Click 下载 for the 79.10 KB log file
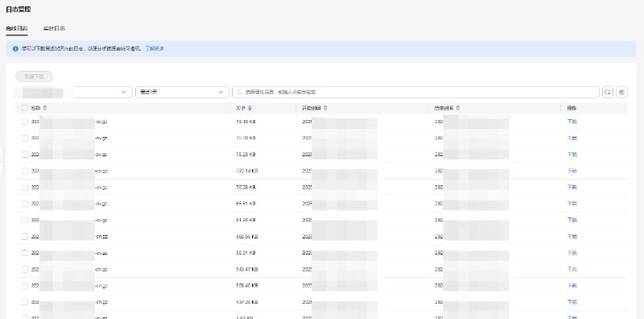Image resolution: width=644 pixels, height=319 pixels. point(572,122)
